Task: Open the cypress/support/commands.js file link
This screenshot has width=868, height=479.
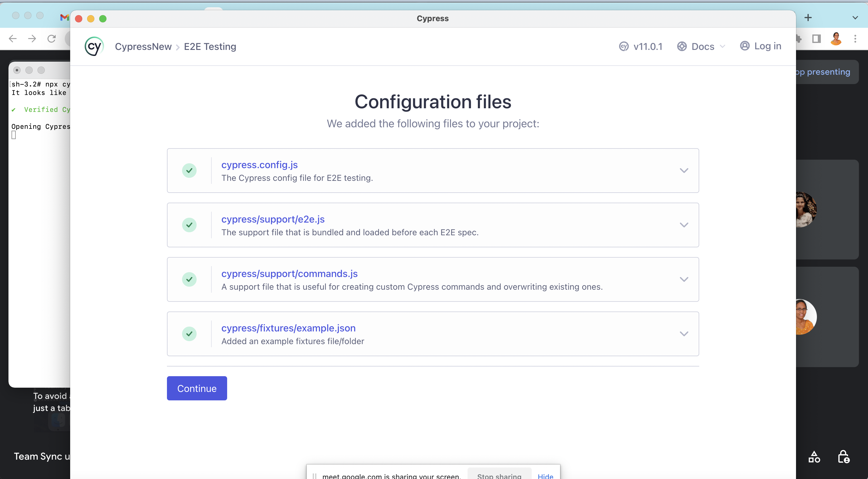Action: 289,274
